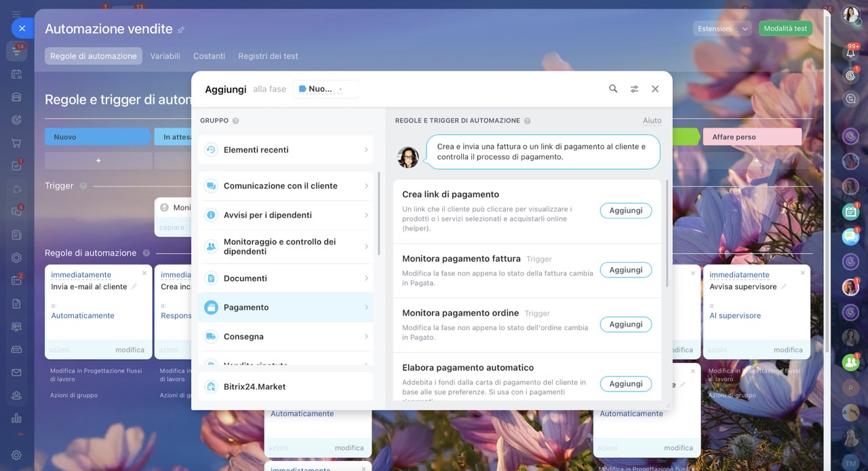This screenshot has width=868, height=471.
Task: Click the Estensioni button
Action: [x=715, y=29]
